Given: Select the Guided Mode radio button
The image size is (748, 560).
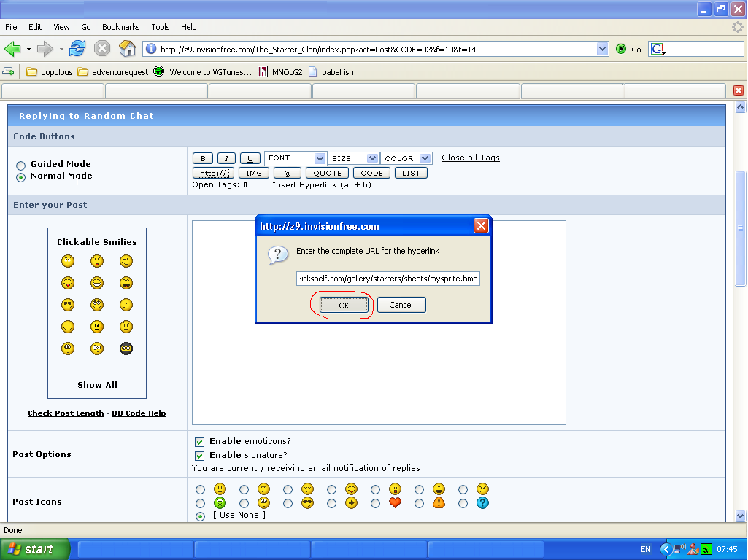Looking at the screenshot, I should [20, 166].
